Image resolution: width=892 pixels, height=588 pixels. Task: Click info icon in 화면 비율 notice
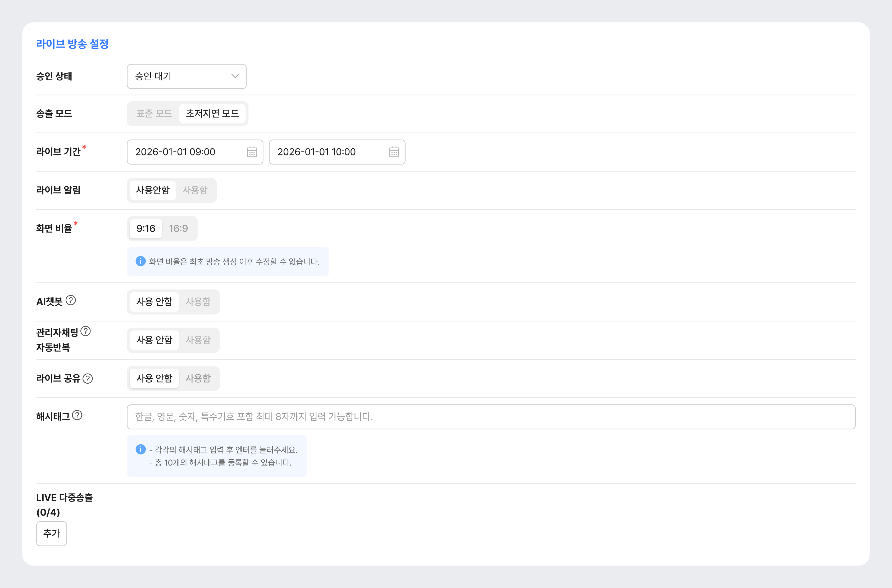coord(140,261)
